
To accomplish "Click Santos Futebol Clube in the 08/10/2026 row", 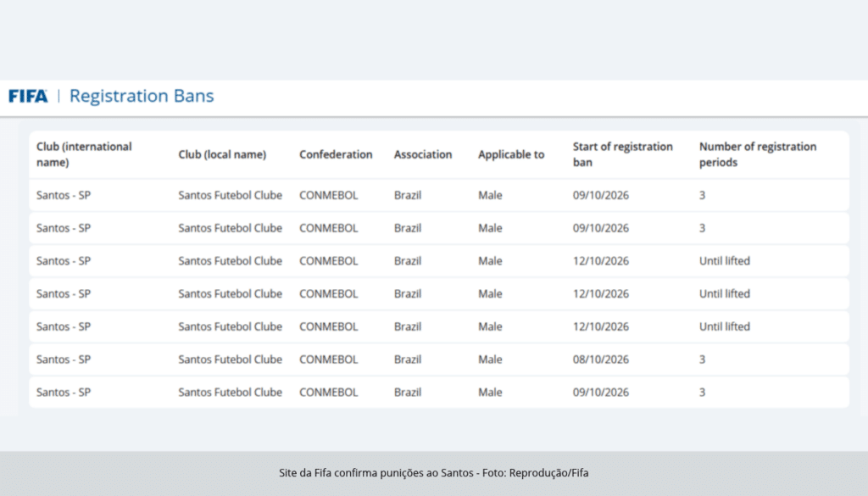I will click(231, 359).
